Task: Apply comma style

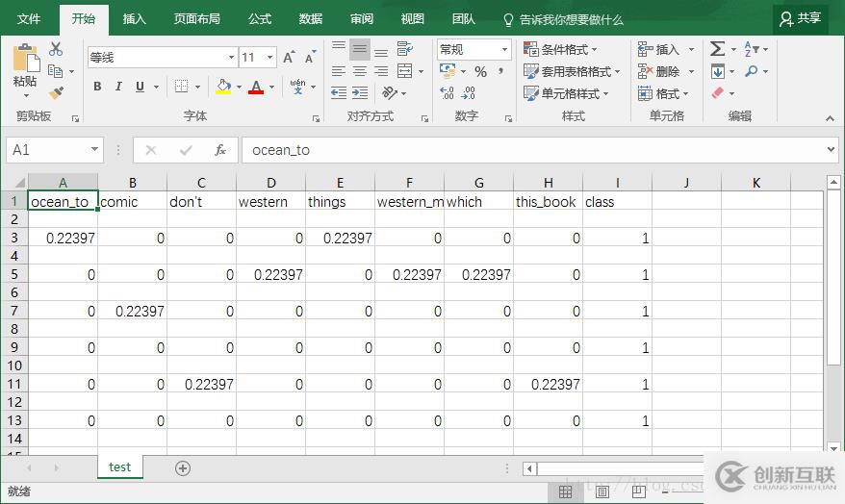Action: (501, 71)
